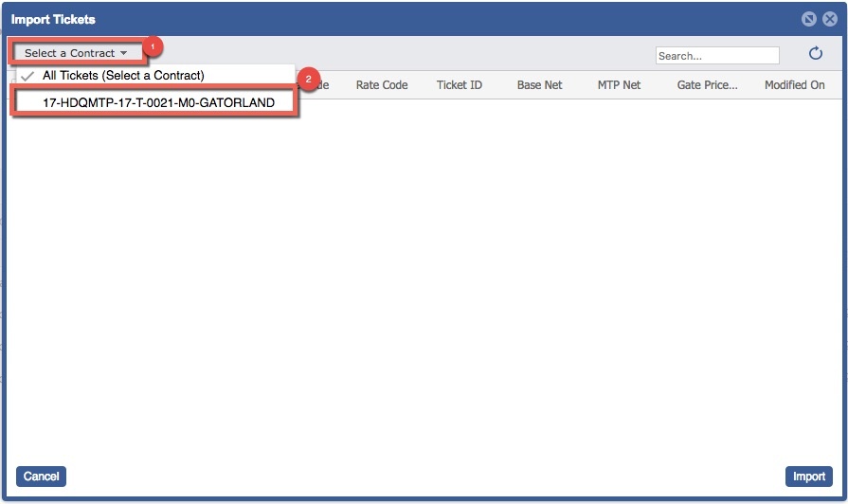The width and height of the screenshot is (848, 504).
Task: Click the arrow on the Select a Contract dropdown
Action: (123, 53)
